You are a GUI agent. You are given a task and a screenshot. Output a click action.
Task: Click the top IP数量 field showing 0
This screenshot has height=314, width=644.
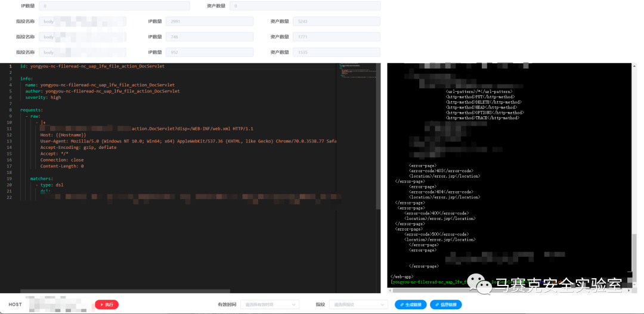[x=114, y=6]
